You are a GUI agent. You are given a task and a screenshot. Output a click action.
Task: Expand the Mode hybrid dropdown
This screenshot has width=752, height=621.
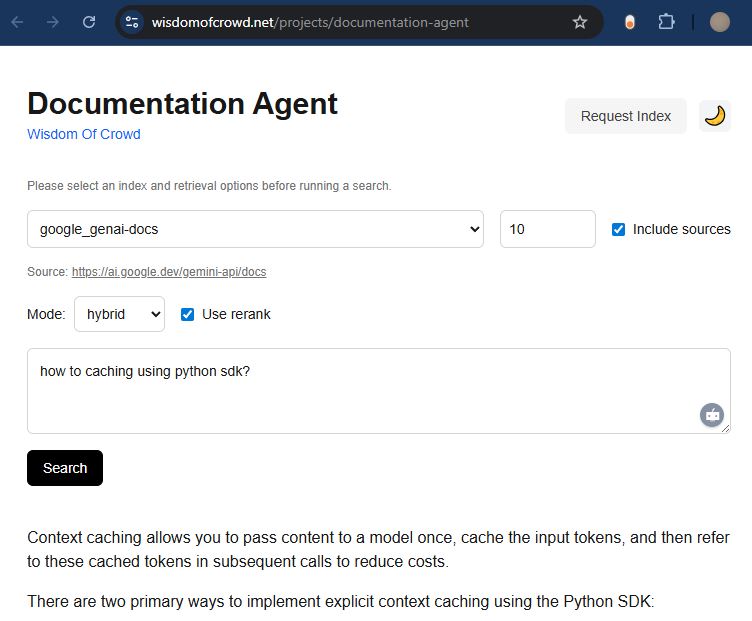point(119,314)
